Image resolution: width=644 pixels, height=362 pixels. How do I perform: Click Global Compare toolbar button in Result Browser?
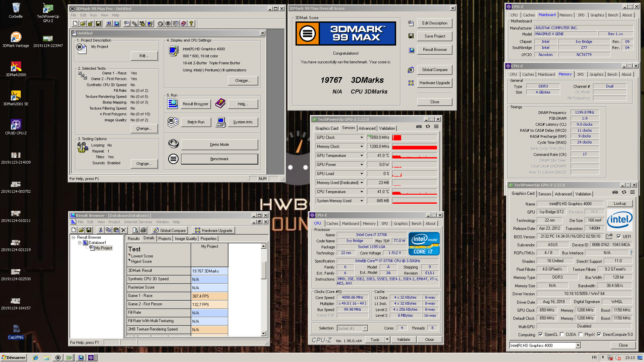coord(169,230)
